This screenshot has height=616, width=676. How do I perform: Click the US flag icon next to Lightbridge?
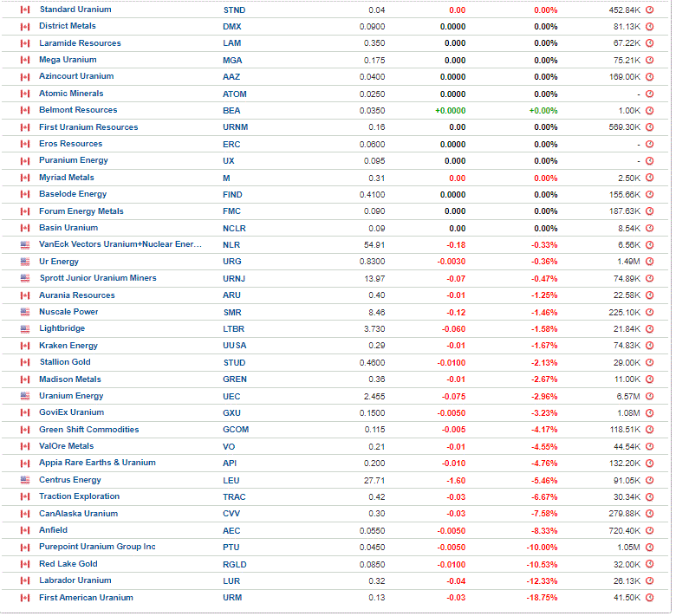[25, 329]
